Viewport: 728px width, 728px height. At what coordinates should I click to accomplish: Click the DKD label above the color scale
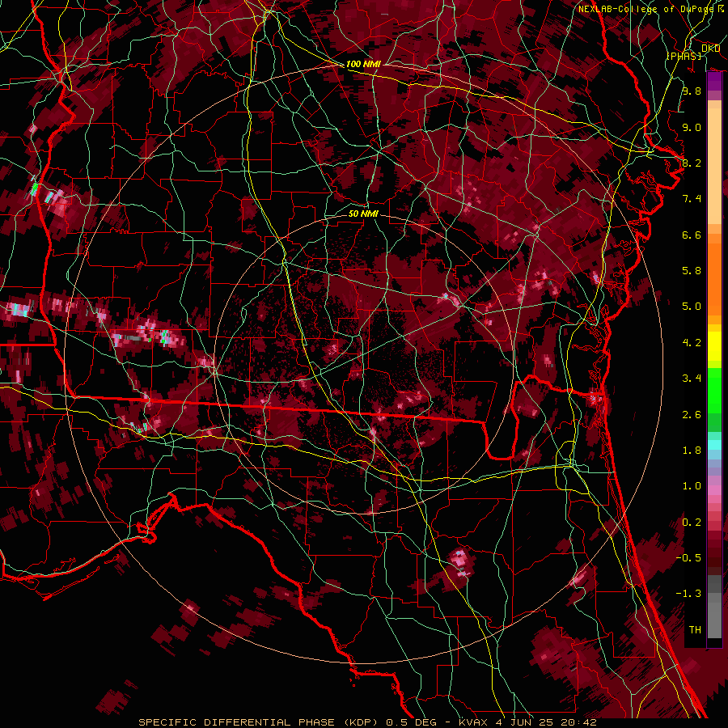click(x=710, y=48)
